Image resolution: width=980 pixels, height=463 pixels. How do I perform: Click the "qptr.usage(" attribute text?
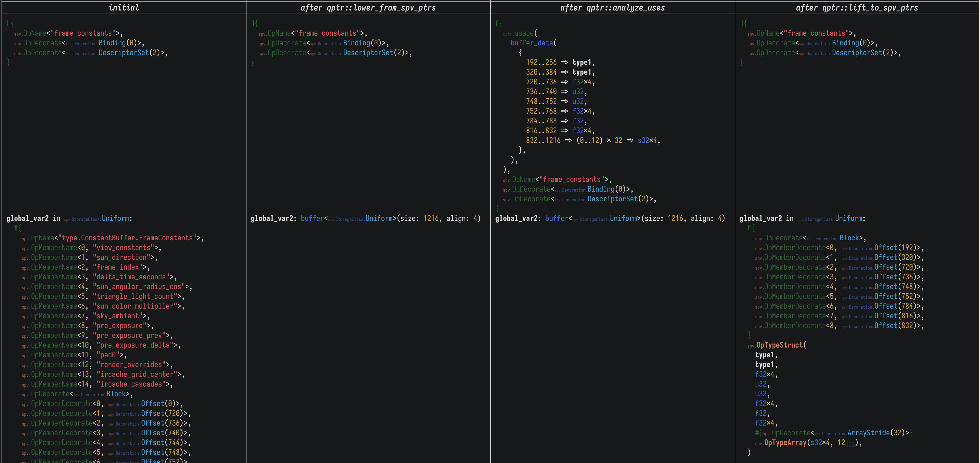click(520, 33)
